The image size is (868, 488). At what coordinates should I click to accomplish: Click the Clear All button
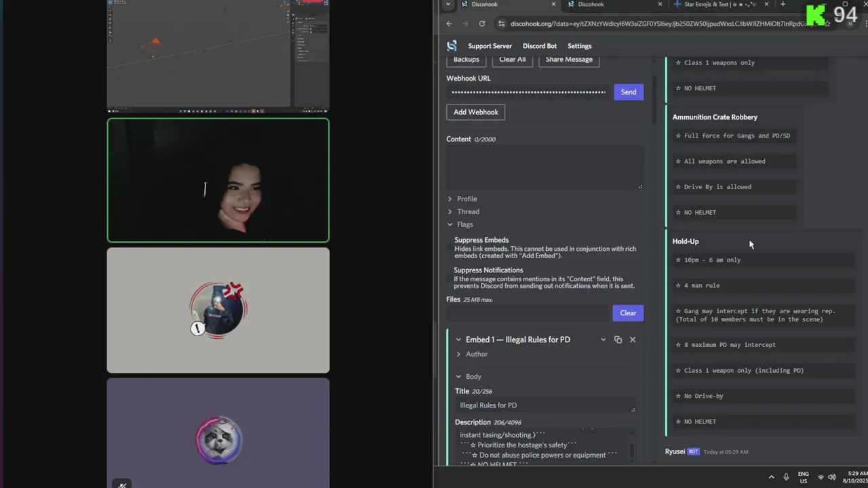click(x=512, y=60)
